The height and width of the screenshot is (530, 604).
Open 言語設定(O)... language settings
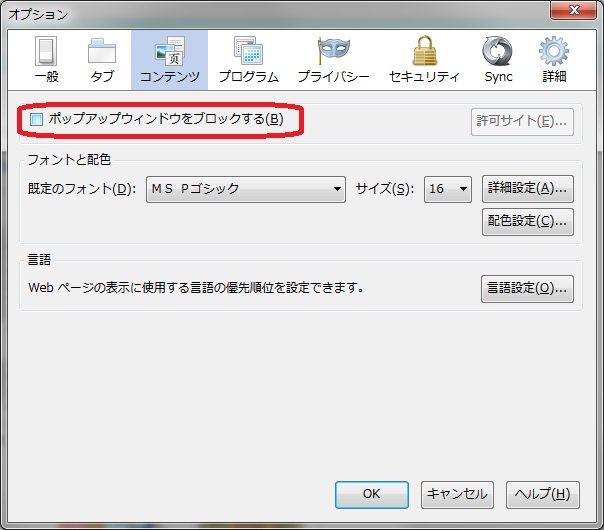pyautogui.click(x=527, y=288)
